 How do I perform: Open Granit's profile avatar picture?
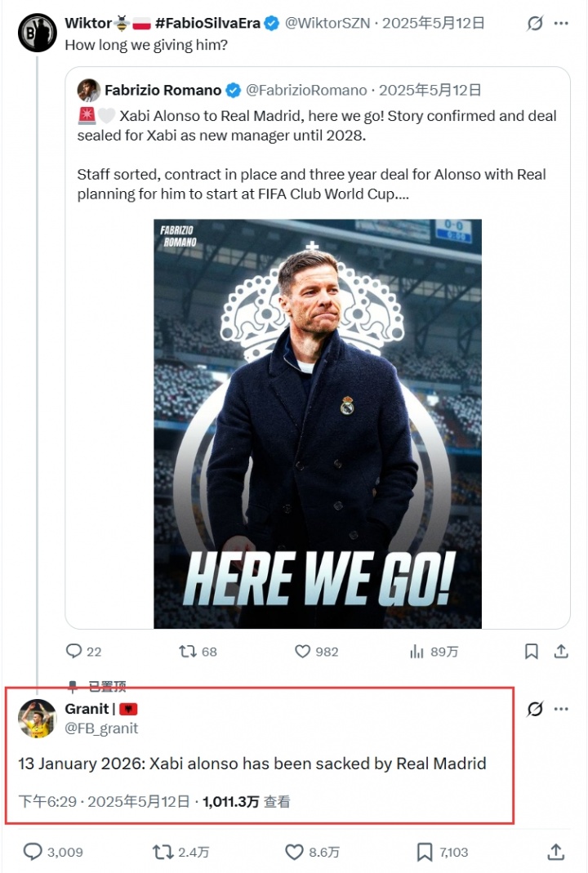pyautogui.click(x=38, y=719)
